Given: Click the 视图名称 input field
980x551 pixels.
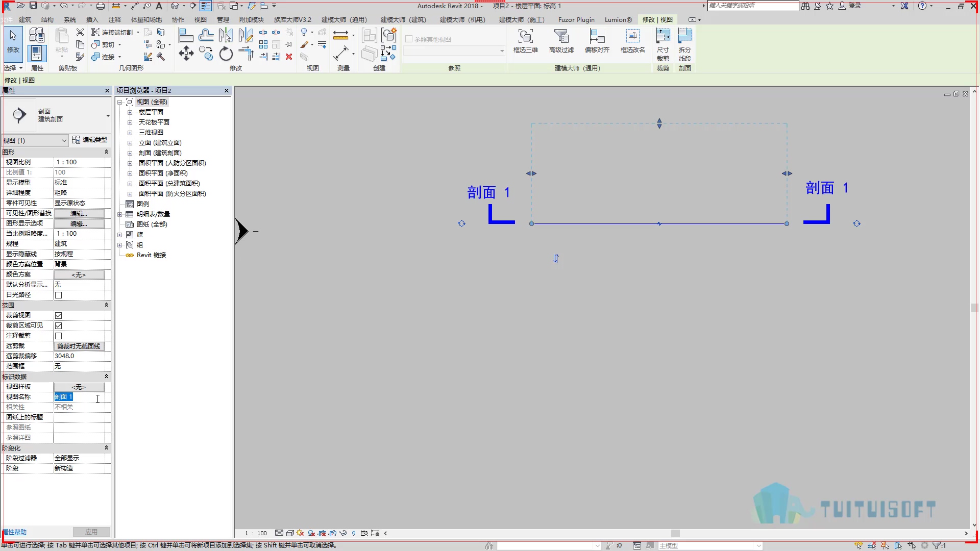Looking at the screenshot, I should tap(79, 397).
